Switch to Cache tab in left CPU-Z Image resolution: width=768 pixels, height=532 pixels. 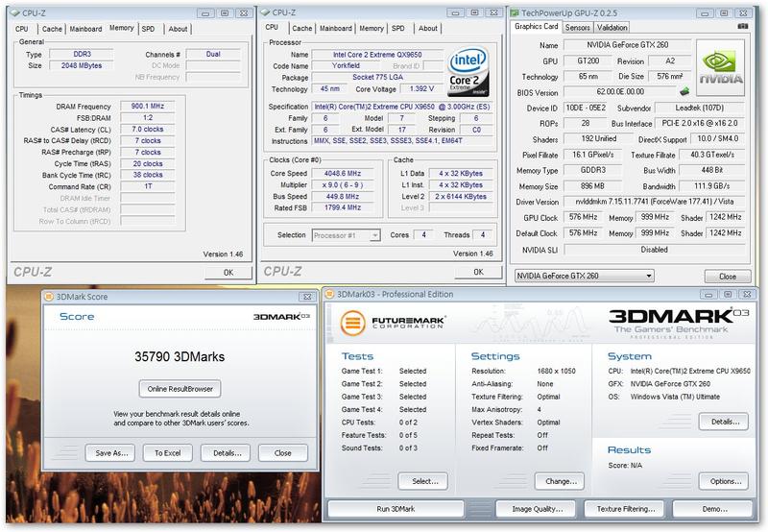point(52,29)
